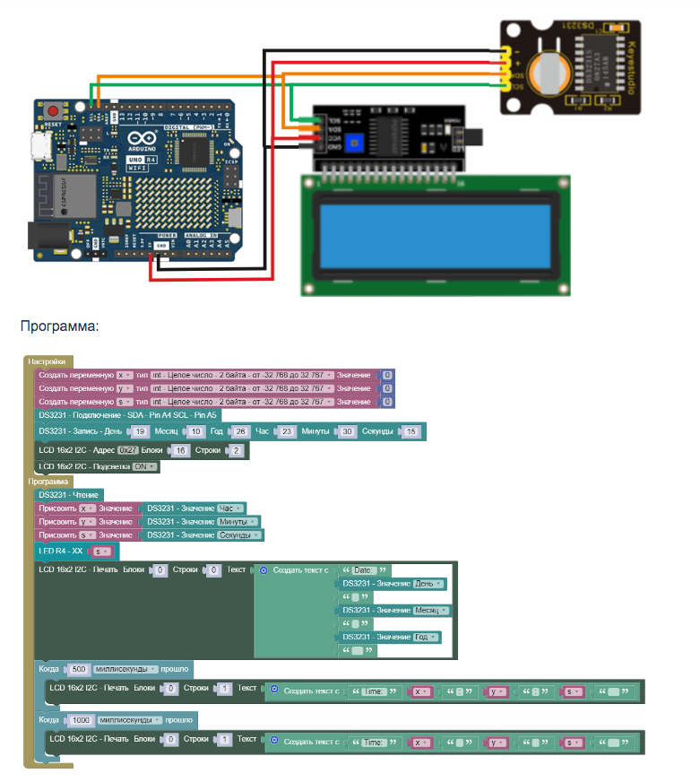Click gear icon in 500 ms text block
700x782 pixels.
click(x=274, y=691)
